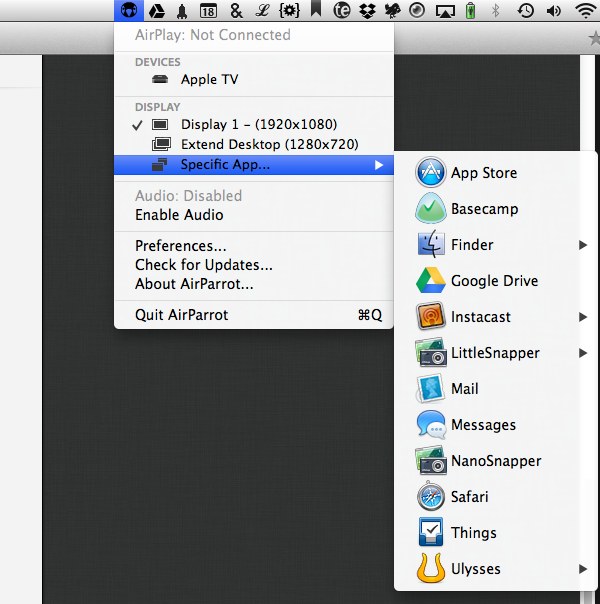
Task: Click the App Store app icon
Action: (x=431, y=172)
